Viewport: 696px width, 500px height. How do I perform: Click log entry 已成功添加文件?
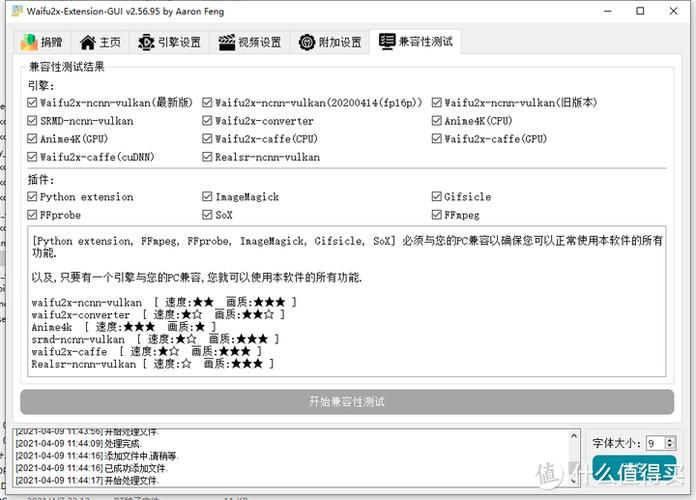(91, 468)
